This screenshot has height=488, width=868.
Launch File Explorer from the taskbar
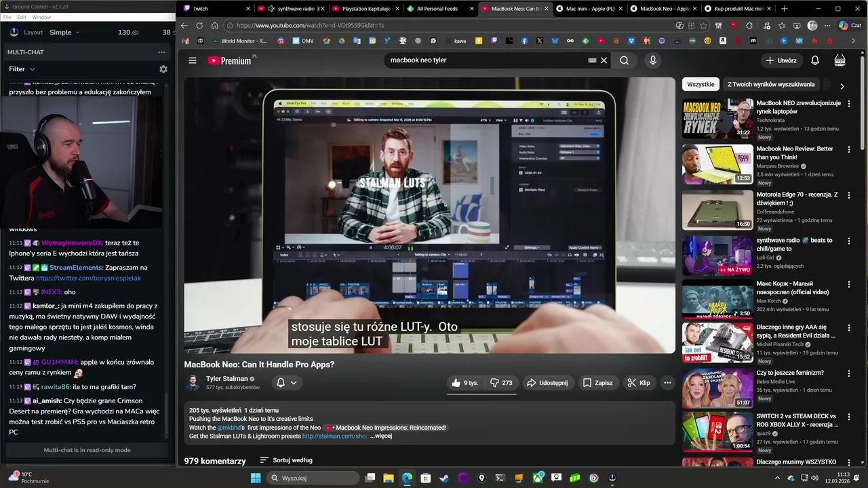tap(389, 478)
